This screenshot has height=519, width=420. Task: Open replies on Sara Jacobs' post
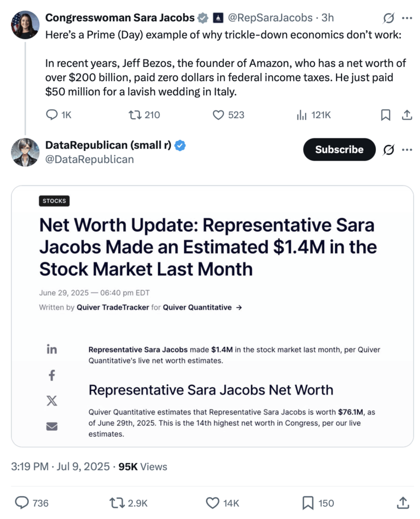[52, 115]
